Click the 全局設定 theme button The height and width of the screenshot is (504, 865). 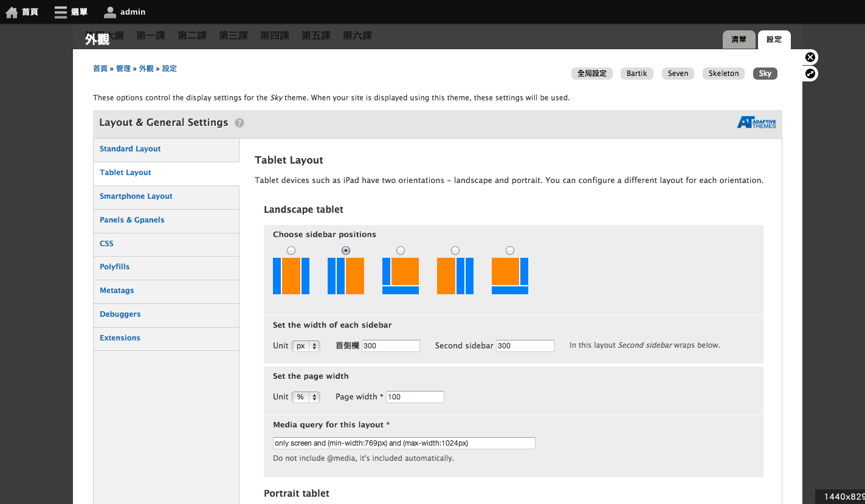(592, 74)
